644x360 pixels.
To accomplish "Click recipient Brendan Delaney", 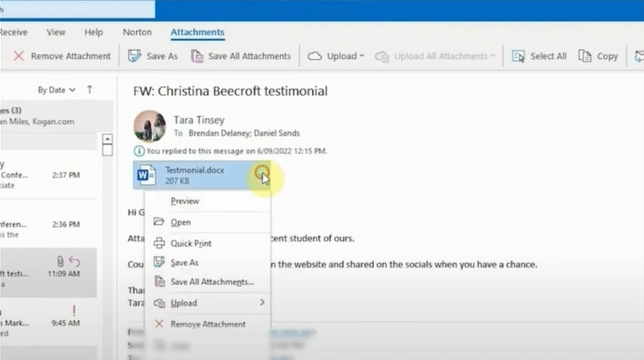I will coord(219,133).
